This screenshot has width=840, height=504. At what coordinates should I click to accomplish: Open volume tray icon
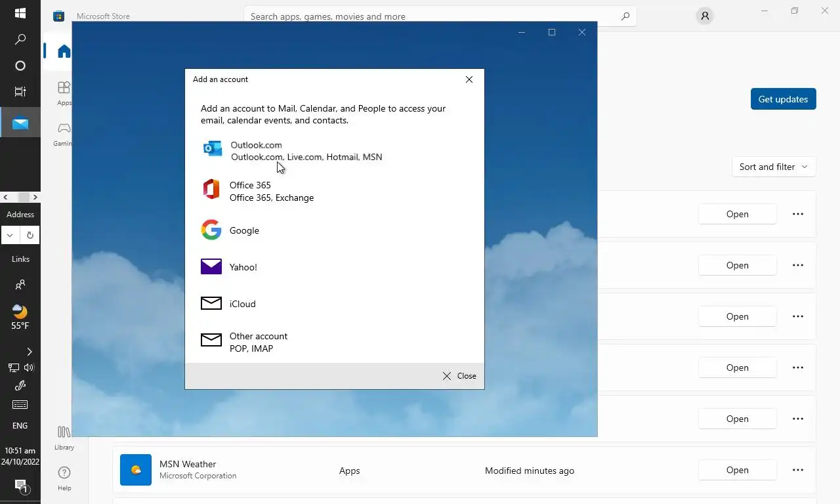tap(29, 367)
